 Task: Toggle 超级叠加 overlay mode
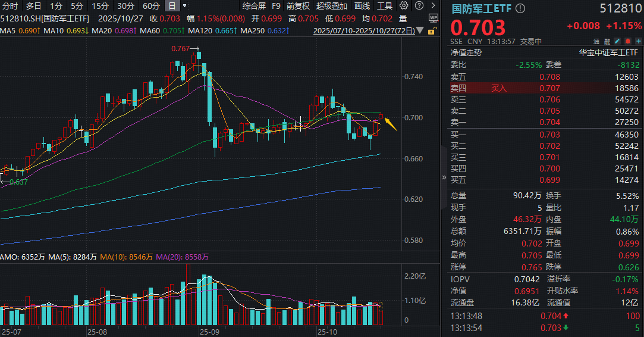pyautogui.click(x=331, y=6)
